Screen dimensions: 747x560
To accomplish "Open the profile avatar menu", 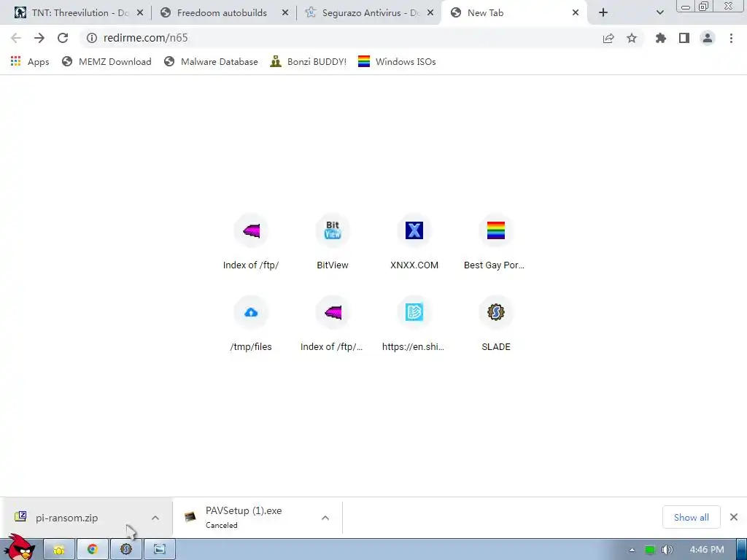I will pos(708,38).
